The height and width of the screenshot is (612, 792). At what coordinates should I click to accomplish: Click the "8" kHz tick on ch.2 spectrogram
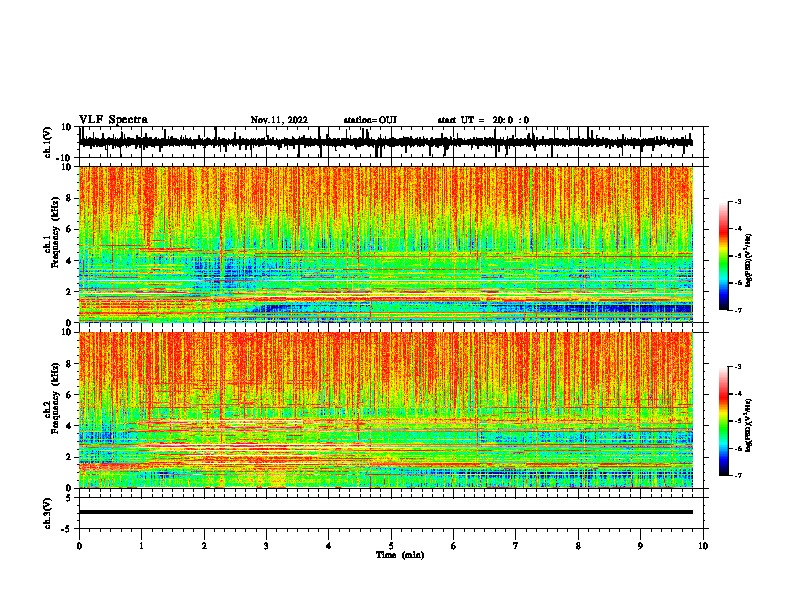point(70,364)
